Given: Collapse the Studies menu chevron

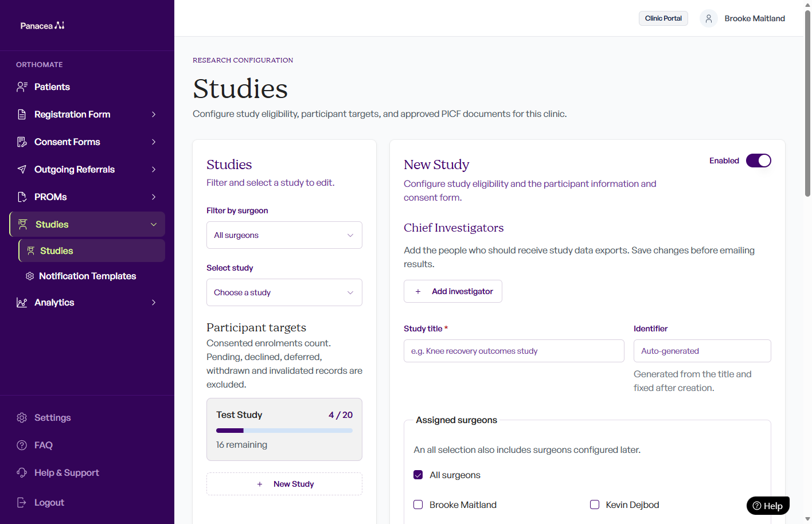Looking at the screenshot, I should (154, 224).
